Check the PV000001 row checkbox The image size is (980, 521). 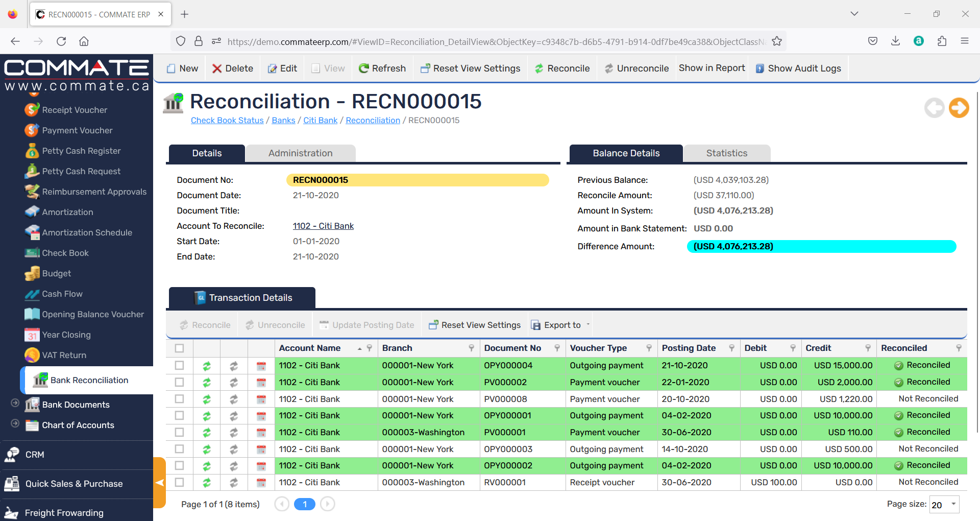tap(179, 432)
